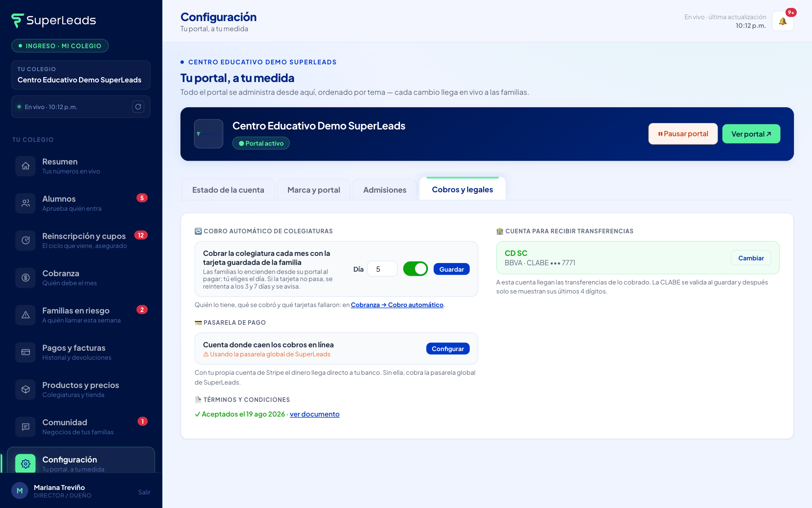Image resolution: width=812 pixels, height=508 pixels.
Task: Click Cambiar on the BBVA account
Action: 751,258
